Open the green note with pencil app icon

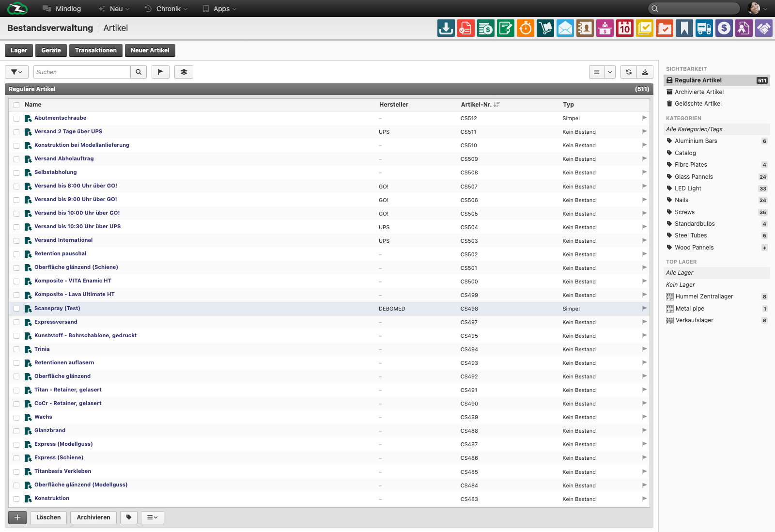click(x=505, y=28)
